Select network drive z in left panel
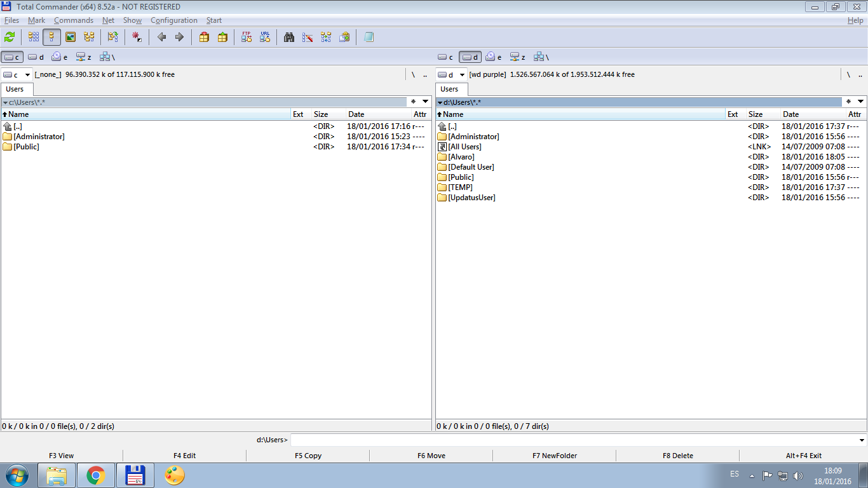The width and height of the screenshot is (868, 488). coord(83,57)
